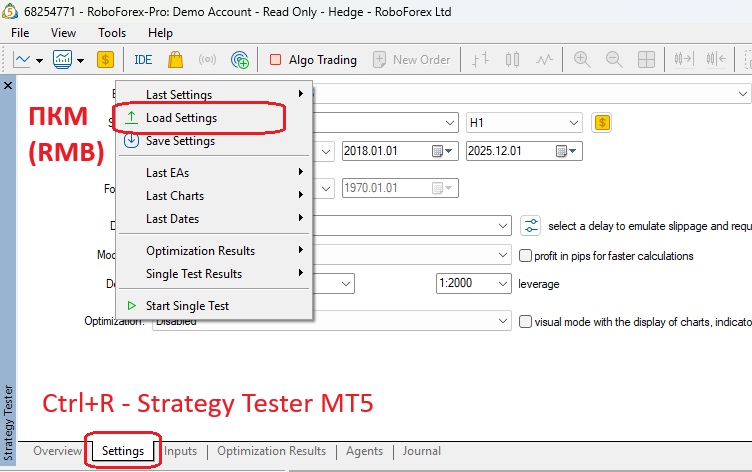
Task: Switch to the Agents tab
Action: tap(364, 451)
